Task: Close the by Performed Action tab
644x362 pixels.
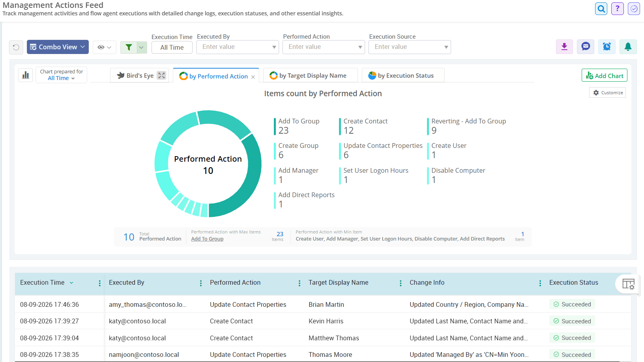Action: pos(253,77)
